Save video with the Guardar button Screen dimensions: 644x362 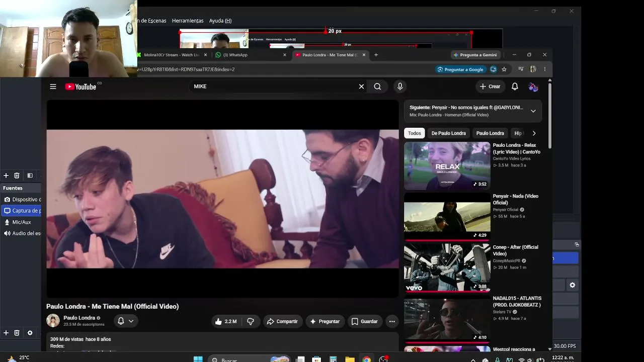[x=364, y=321]
